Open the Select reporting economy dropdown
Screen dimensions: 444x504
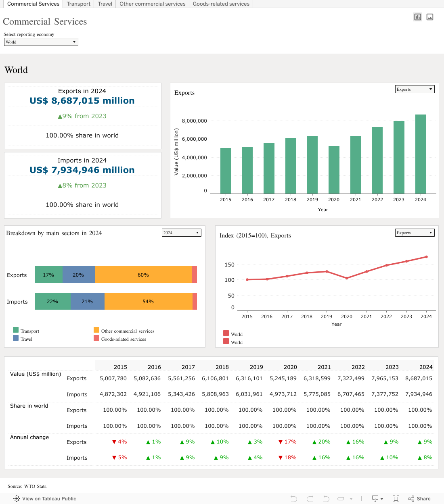click(41, 42)
